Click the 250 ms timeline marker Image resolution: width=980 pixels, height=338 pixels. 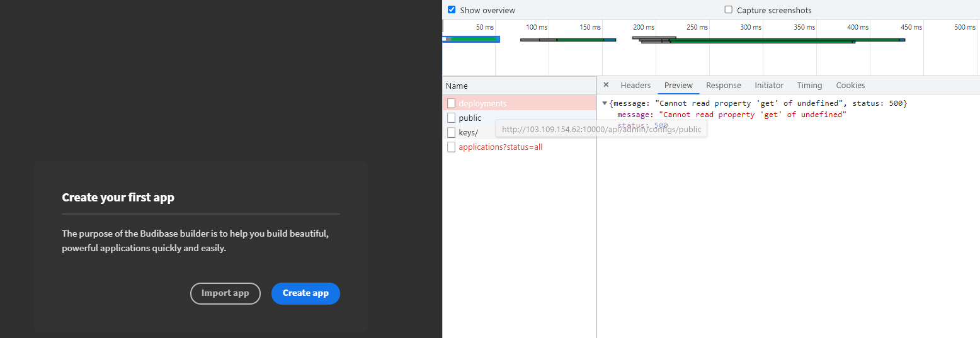(x=697, y=27)
